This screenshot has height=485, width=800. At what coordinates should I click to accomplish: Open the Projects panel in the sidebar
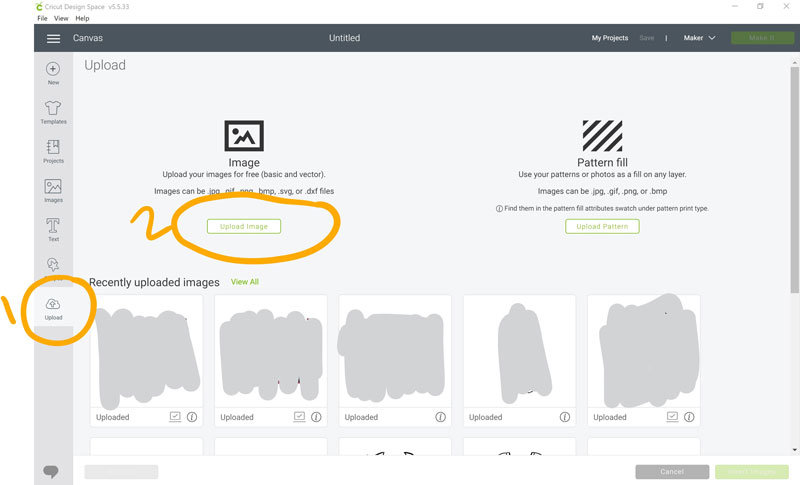pos(53,151)
